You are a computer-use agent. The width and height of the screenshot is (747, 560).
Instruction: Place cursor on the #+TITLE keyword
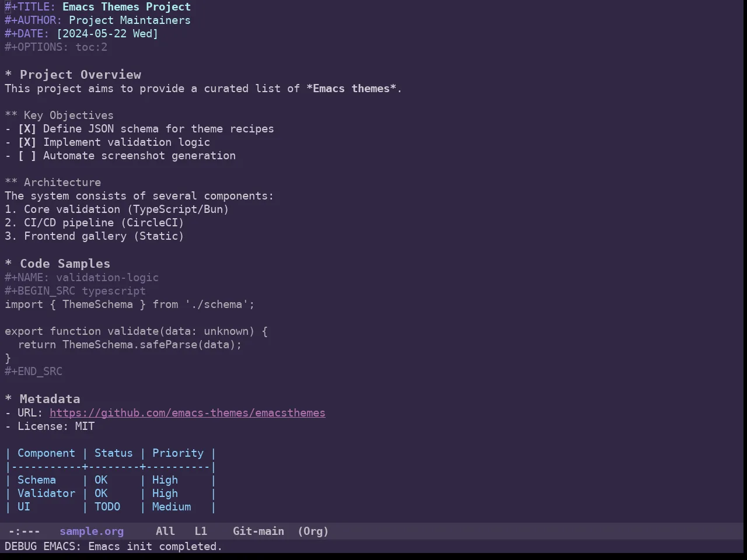pyautogui.click(x=30, y=7)
